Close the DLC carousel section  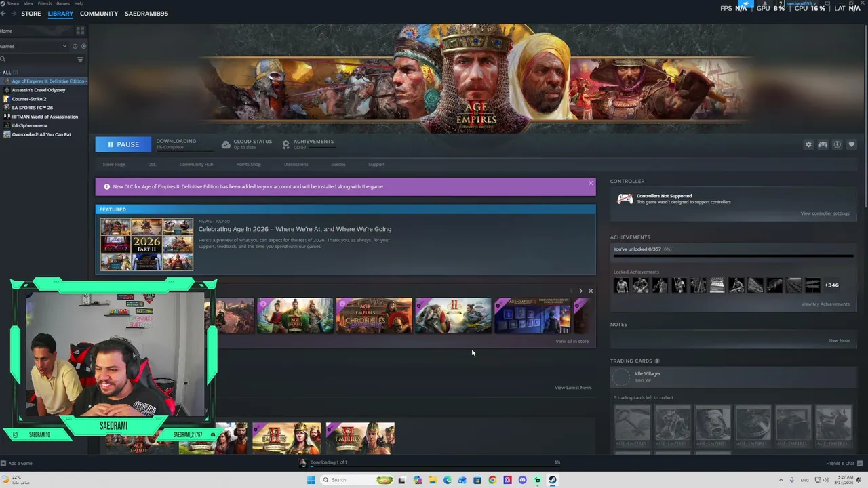click(x=591, y=291)
